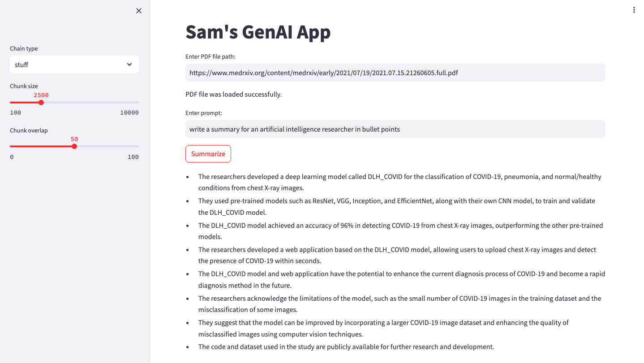Click the 100 maximum label under Chunk overlap
Viewport: 644px width, 363px height.
(x=133, y=157)
